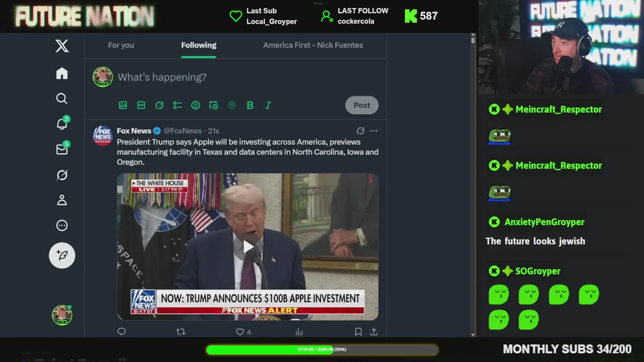Screen dimensions: 644x362
Task: Add media image icon in composer
Action: pyautogui.click(x=123, y=105)
